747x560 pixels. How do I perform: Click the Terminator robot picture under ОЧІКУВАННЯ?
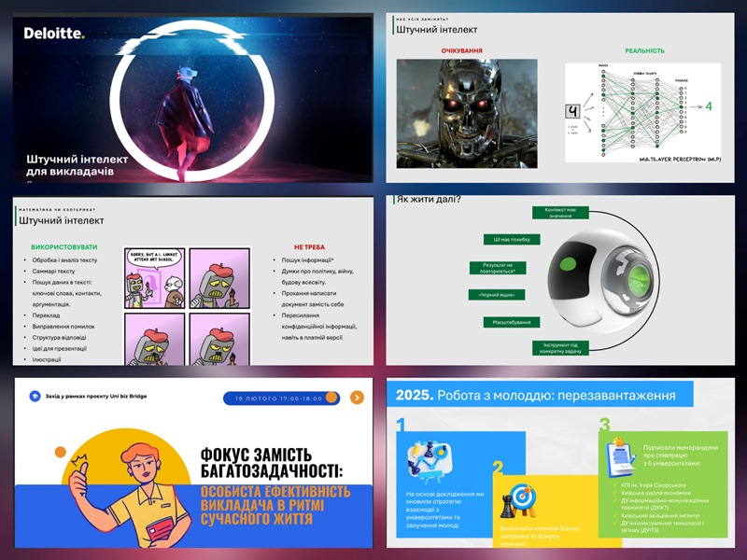[x=467, y=113]
